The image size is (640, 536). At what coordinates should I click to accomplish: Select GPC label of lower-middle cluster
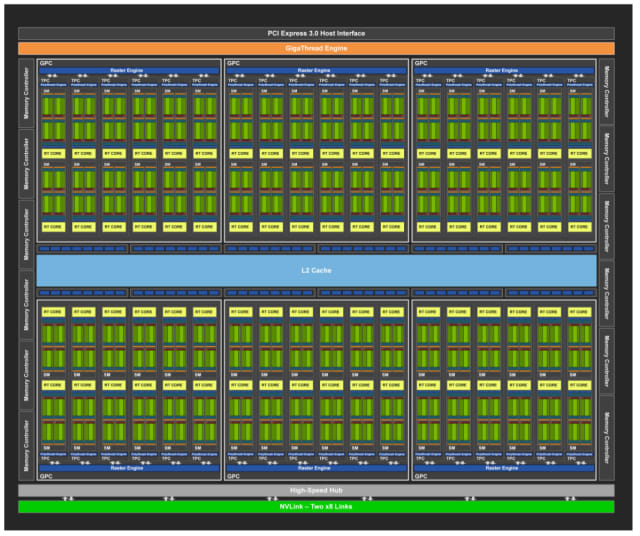coord(233,476)
